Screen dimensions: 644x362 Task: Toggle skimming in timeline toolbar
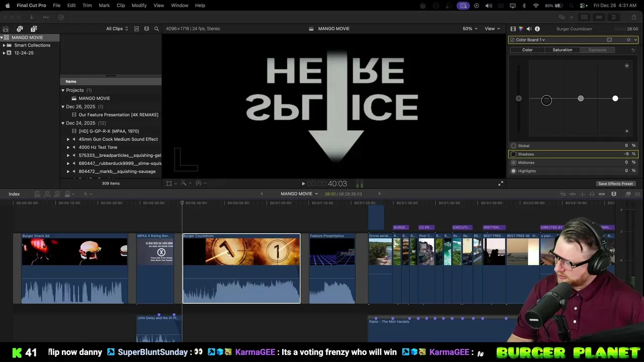click(x=573, y=194)
